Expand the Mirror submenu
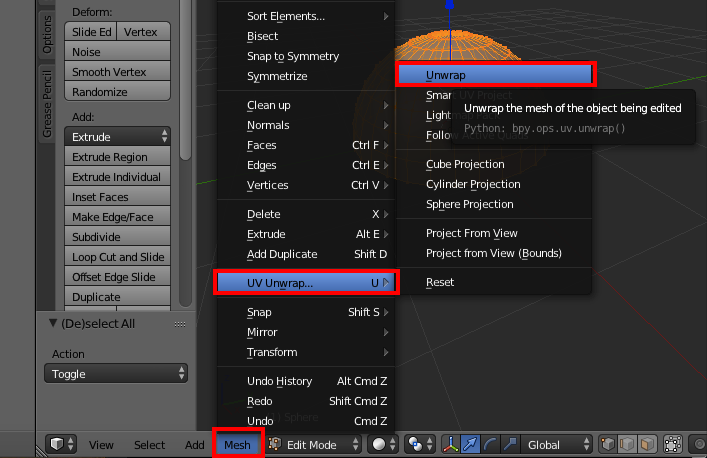The width and height of the screenshot is (707, 458). tap(307, 332)
